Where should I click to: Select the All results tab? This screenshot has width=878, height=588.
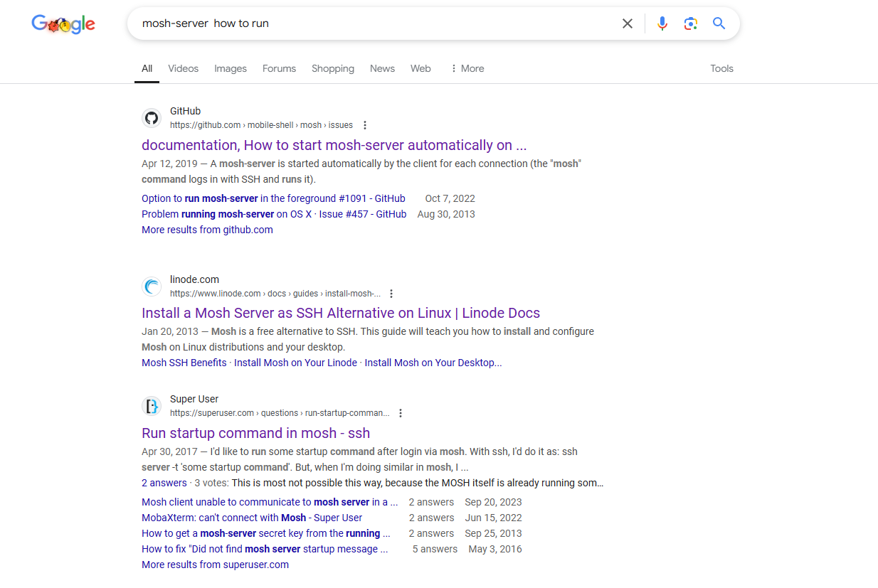tap(147, 68)
